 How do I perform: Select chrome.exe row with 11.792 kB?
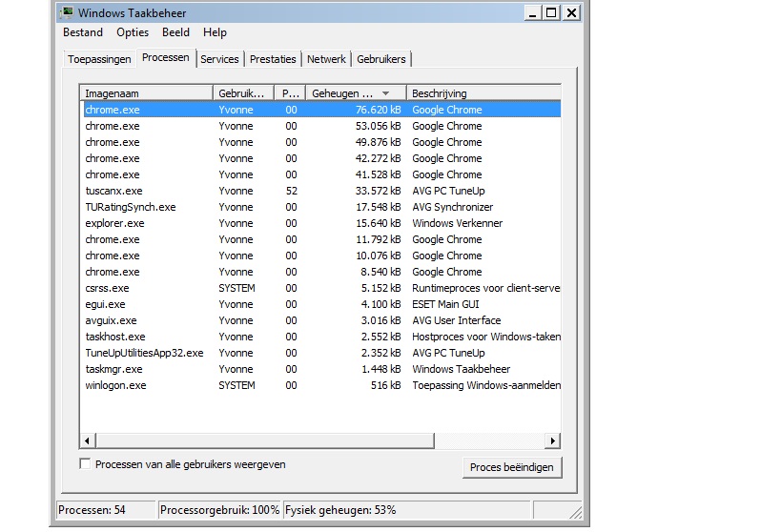321,239
